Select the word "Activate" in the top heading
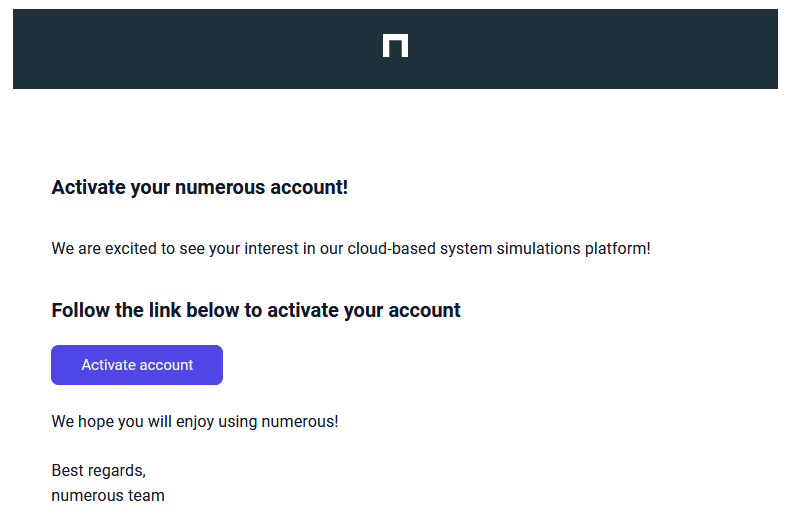This screenshot has height=516, width=790. click(x=88, y=187)
